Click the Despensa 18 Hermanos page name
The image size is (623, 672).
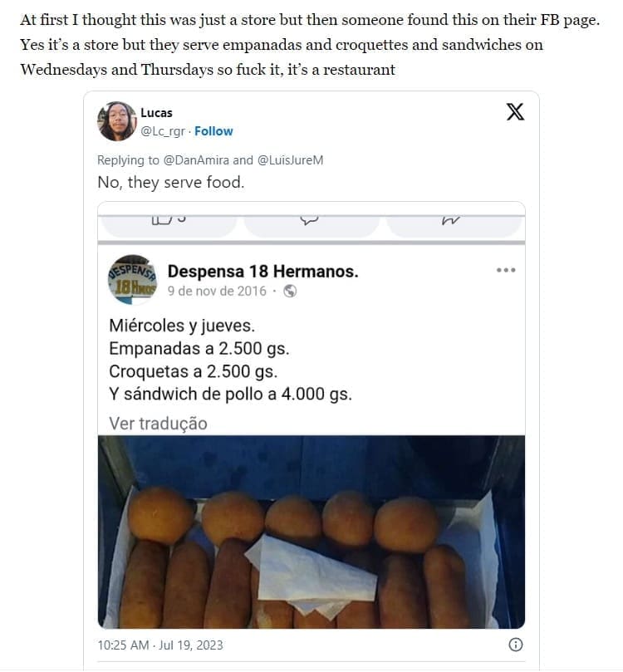[262, 272]
